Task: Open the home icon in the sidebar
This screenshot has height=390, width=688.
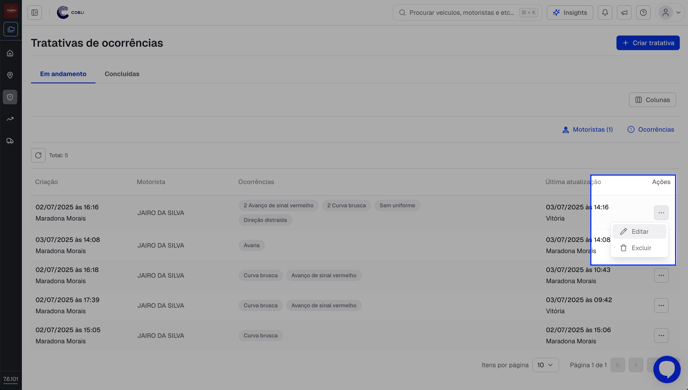Action: [10, 53]
